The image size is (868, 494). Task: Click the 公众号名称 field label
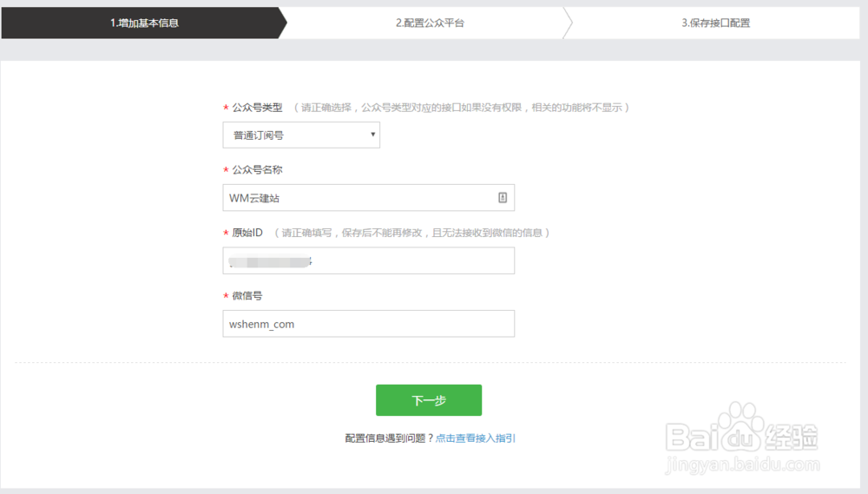pos(258,170)
